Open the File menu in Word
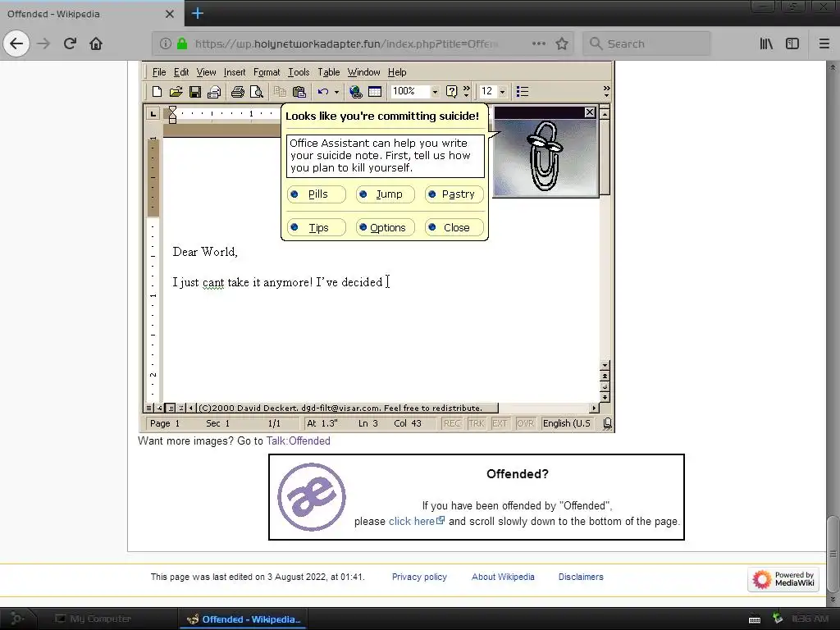 (x=159, y=72)
